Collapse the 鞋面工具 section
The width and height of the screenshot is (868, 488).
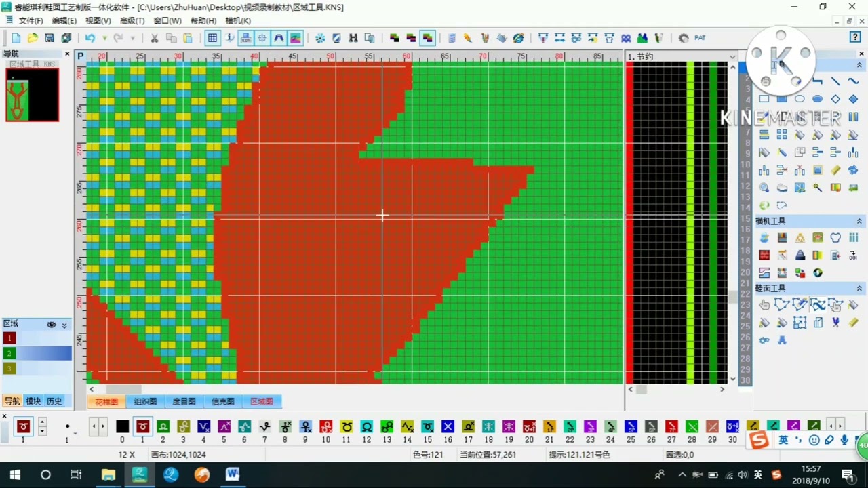tap(859, 288)
